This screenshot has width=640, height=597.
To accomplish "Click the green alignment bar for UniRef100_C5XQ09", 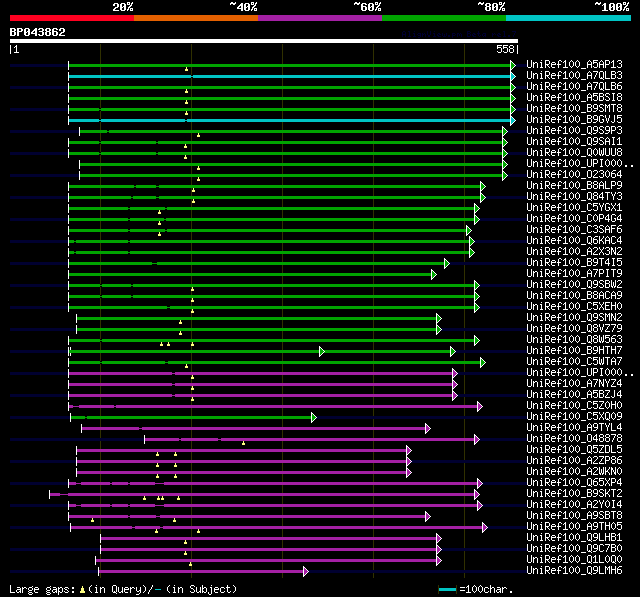I will (191, 418).
